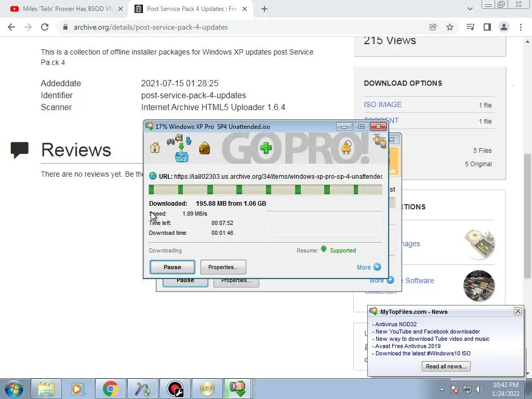Viewport: 532px width, 399px height.
Task: Open the home icon in download manager toolbar
Action: tap(155, 148)
